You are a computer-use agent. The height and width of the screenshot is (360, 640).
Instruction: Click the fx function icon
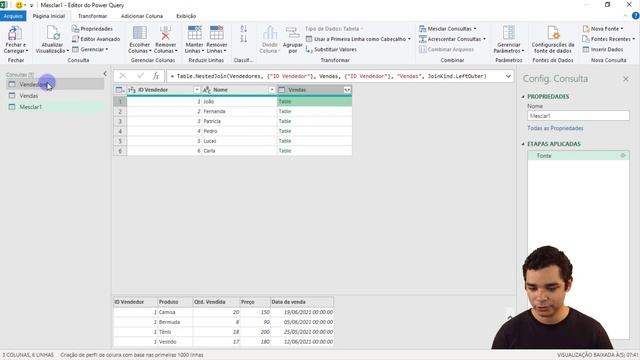156,76
